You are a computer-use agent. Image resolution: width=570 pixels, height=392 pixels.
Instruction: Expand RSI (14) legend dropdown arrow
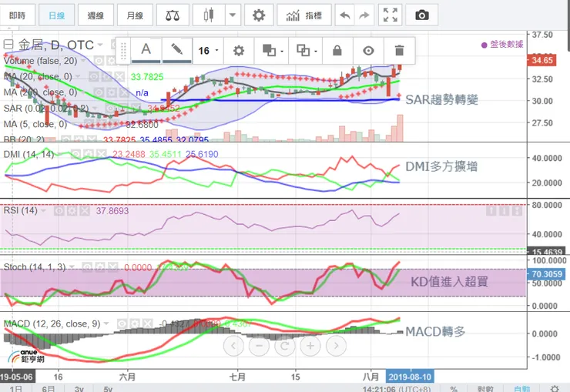coord(44,211)
